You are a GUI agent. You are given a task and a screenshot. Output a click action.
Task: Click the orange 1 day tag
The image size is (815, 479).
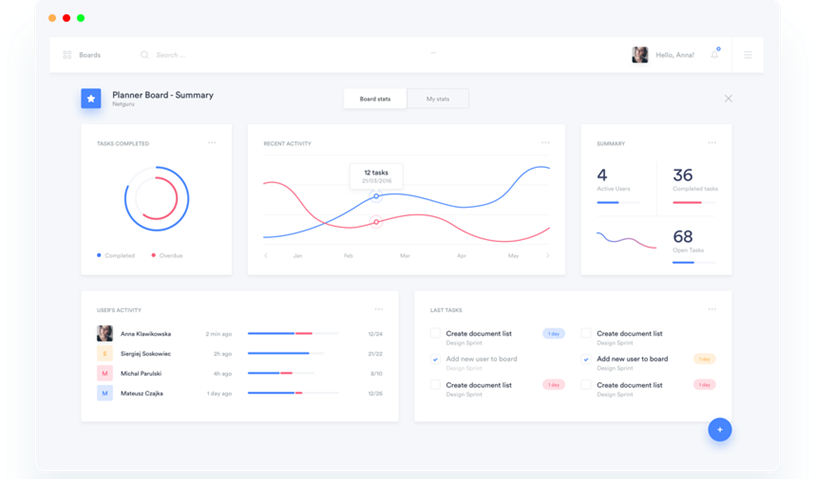pos(704,358)
